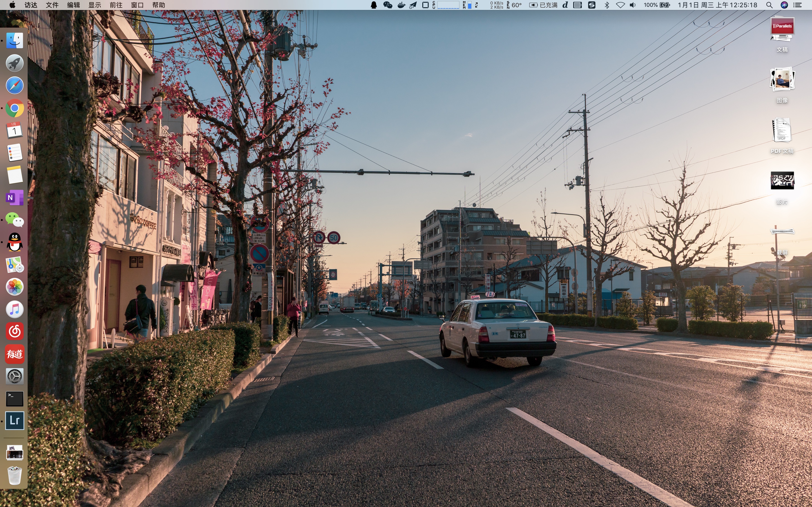Open the 文件 menu
812x507 pixels.
click(x=52, y=5)
